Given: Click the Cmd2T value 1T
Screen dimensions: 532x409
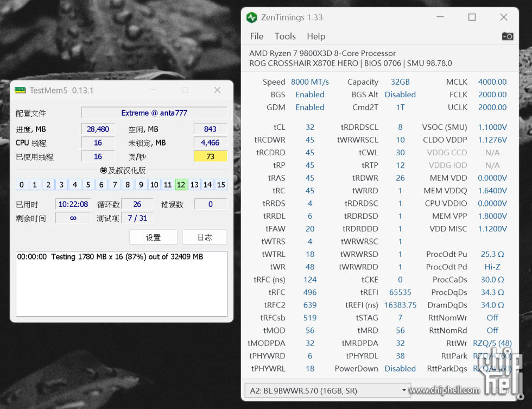Looking at the screenshot, I should coord(400,107).
